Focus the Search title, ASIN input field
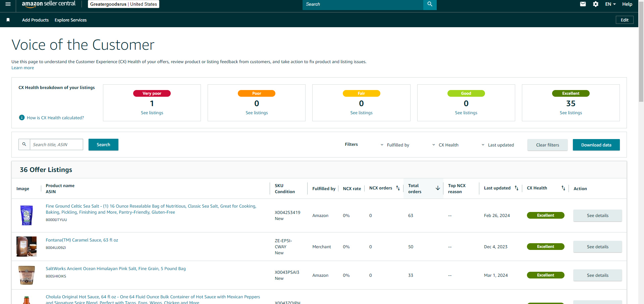This screenshot has height=304, width=644. click(x=56, y=144)
